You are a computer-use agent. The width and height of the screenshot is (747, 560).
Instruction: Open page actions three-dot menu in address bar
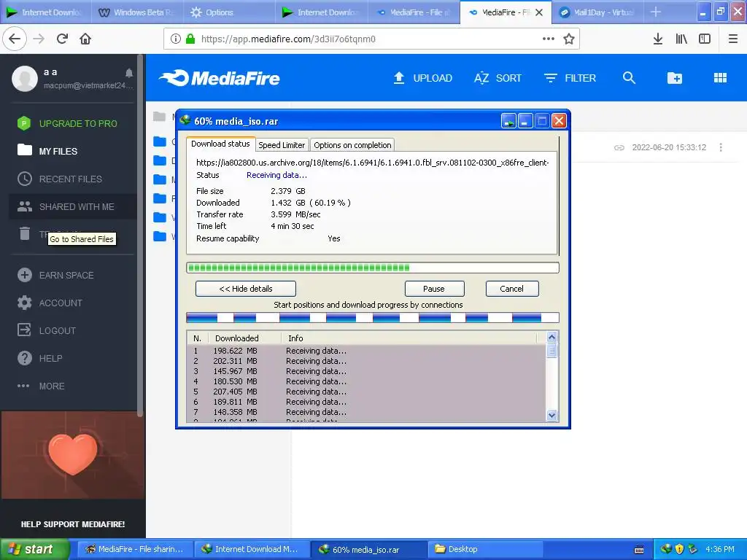coord(549,39)
